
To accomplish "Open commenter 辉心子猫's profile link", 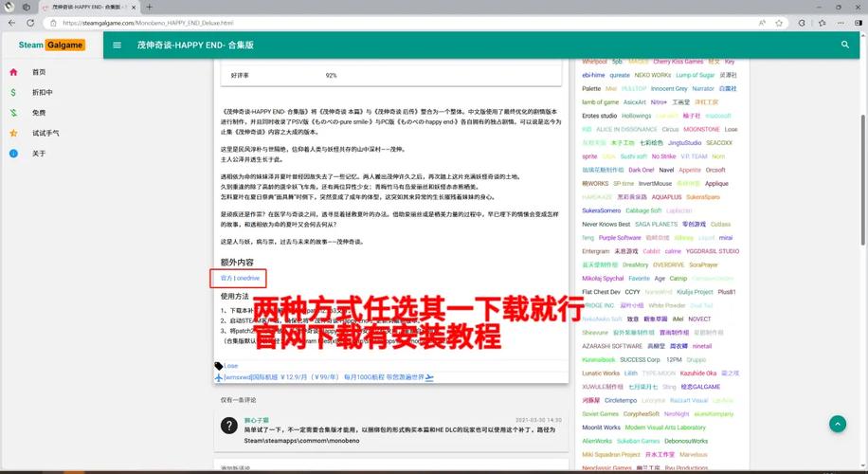I will coord(256,420).
